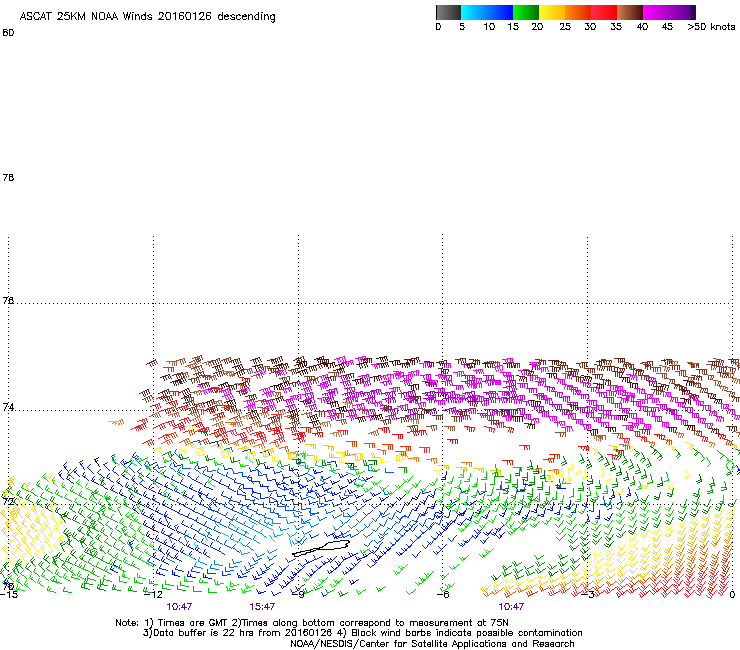
Task: Select the grey 0-5 knot color segment
Action: (448, 12)
